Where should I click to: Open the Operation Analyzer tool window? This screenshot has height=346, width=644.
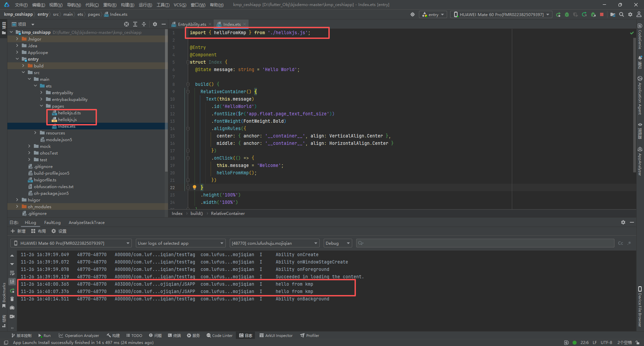79,335
